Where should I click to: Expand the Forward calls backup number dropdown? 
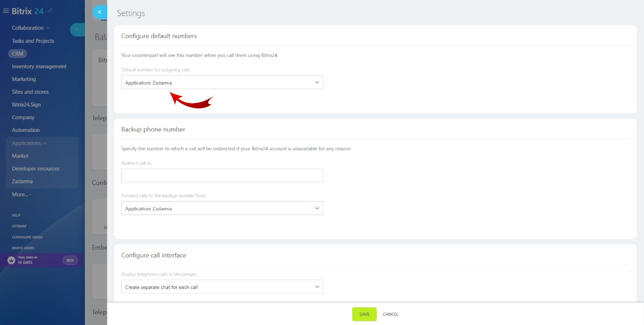pos(222,209)
